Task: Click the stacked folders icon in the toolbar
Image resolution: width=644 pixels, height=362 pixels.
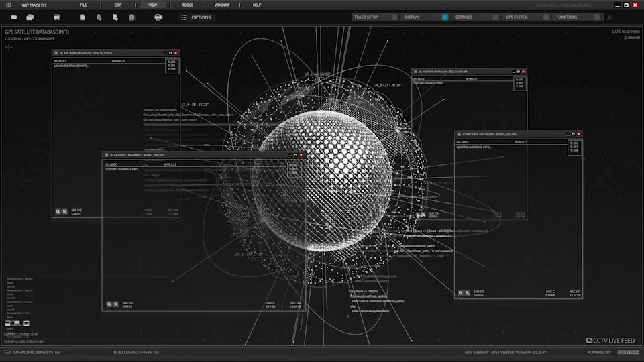Action: [x=30, y=17]
